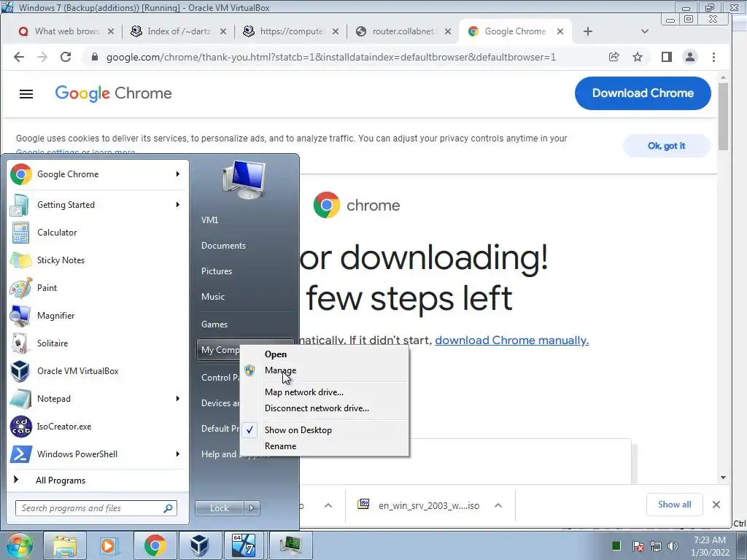747x560 pixels.
Task: Expand Windows PowerShell submenu arrow
Action: pyautogui.click(x=178, y=454)
